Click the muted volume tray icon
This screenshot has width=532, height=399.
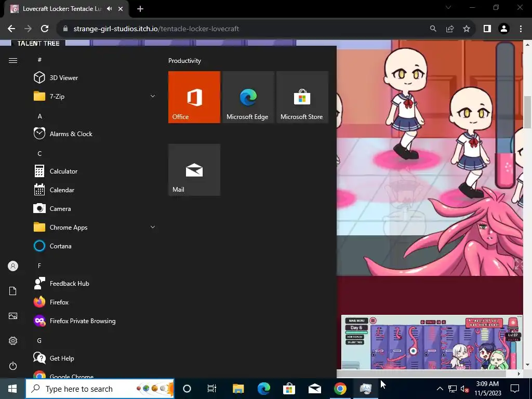click(464, 389)
